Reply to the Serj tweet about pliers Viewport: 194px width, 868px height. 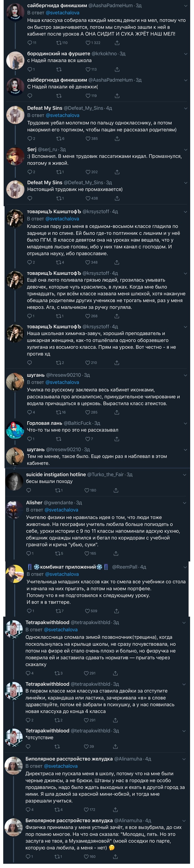tap(30, 172)
